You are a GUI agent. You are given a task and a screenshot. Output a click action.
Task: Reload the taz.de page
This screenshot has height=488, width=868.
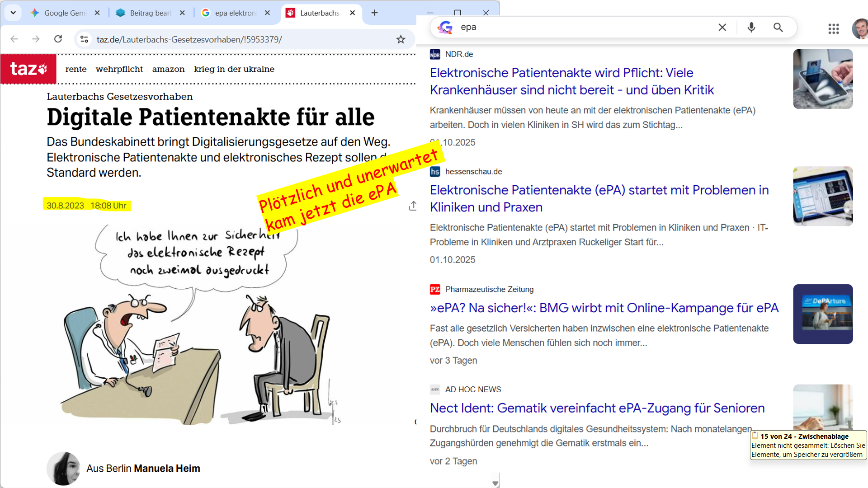click(58, 39)
